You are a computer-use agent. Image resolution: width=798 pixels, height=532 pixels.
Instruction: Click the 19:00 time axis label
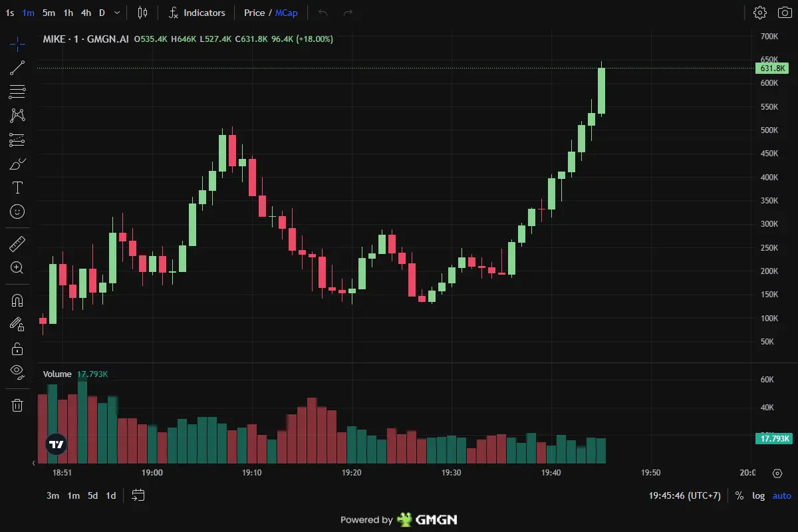pos(152,473)
